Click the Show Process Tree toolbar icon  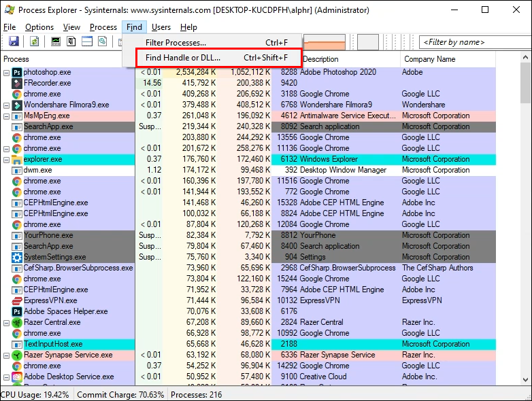[71, 41]
